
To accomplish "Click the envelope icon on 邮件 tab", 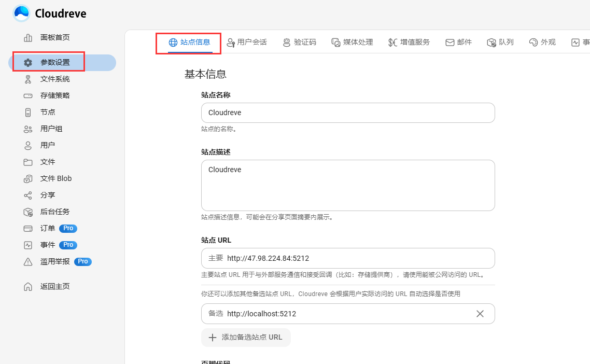I will coord(449,43).
